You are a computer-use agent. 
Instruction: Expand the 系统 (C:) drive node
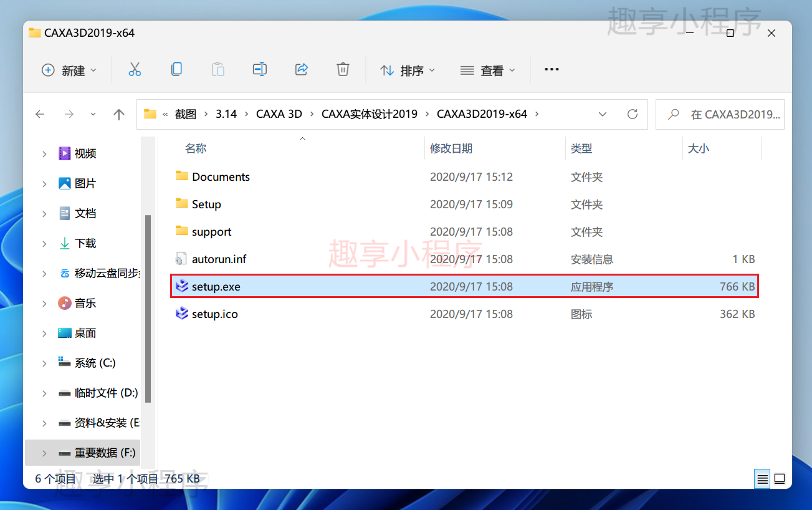click(x=44, y=363)
